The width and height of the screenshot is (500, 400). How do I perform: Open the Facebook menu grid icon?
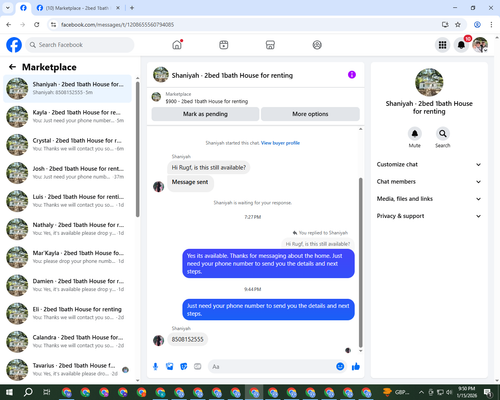coord(442,45)
